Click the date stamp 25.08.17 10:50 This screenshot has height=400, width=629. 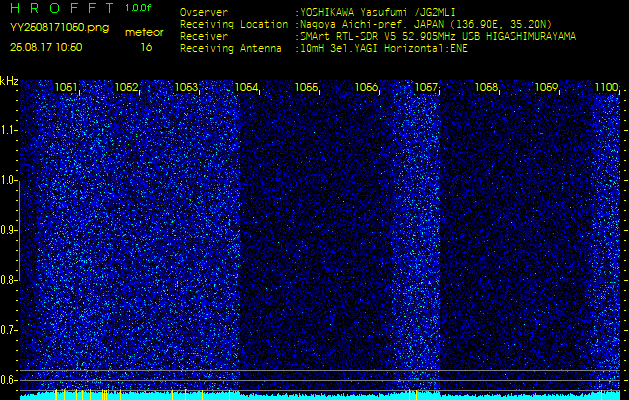pos(46,47)
